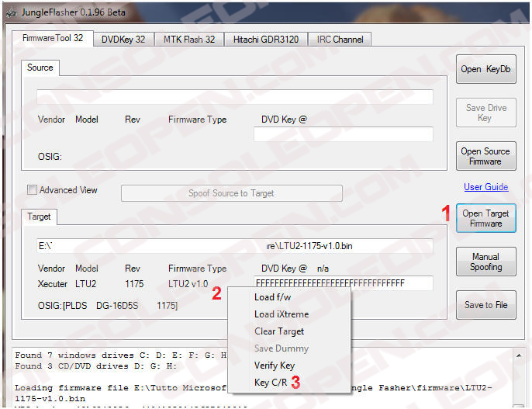This screenshot has width=532, height=409.
Task: Choose Save Dummy from context menu
Action: point(289,348)
